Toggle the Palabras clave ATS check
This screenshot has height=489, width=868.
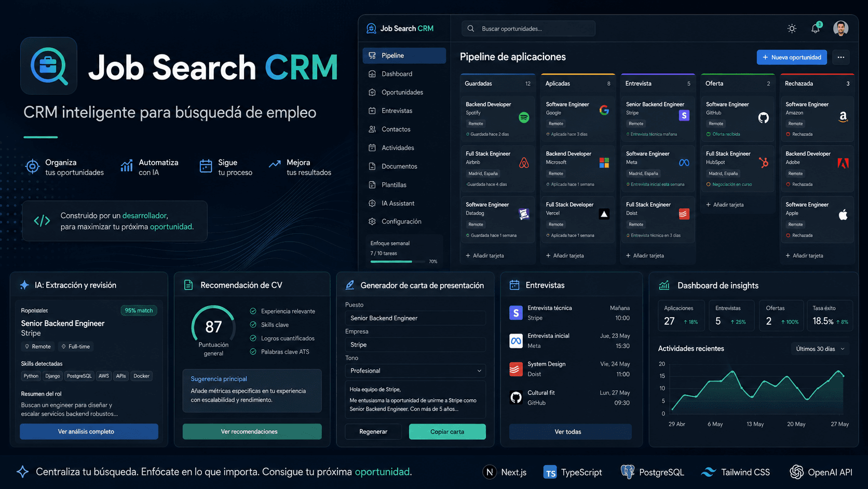click(253, 352)
